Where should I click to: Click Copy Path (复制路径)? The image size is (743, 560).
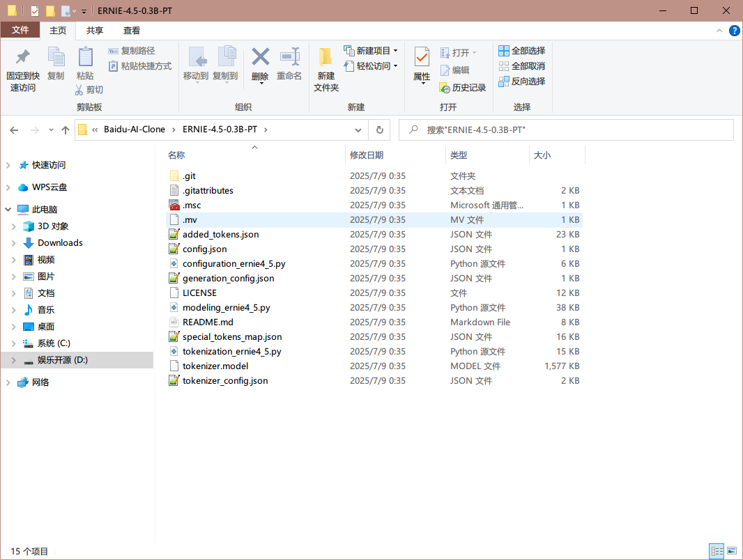pos(132,51)
